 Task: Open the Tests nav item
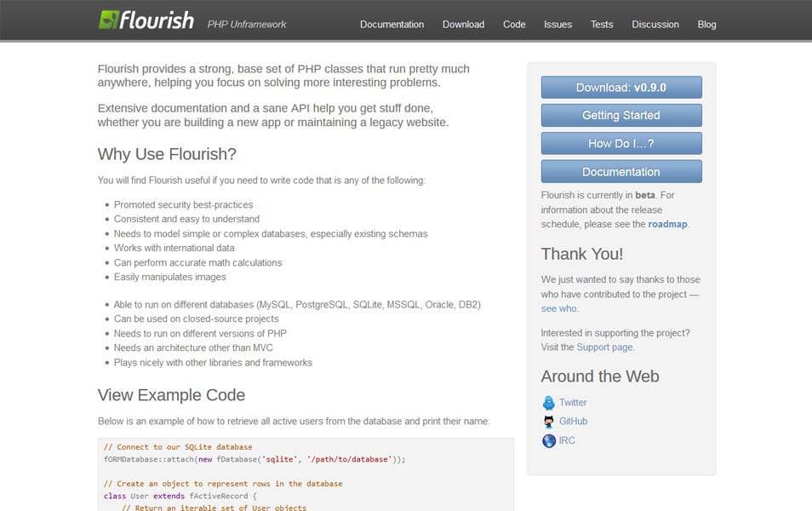pyautogui.click(x=601, y=25)
